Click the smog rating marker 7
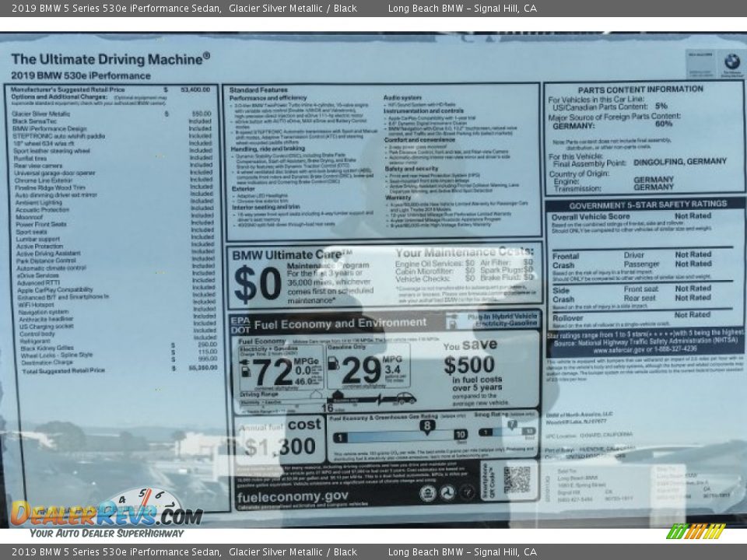The height and width of the screenshot is (560, 747). tap(511, 425)
